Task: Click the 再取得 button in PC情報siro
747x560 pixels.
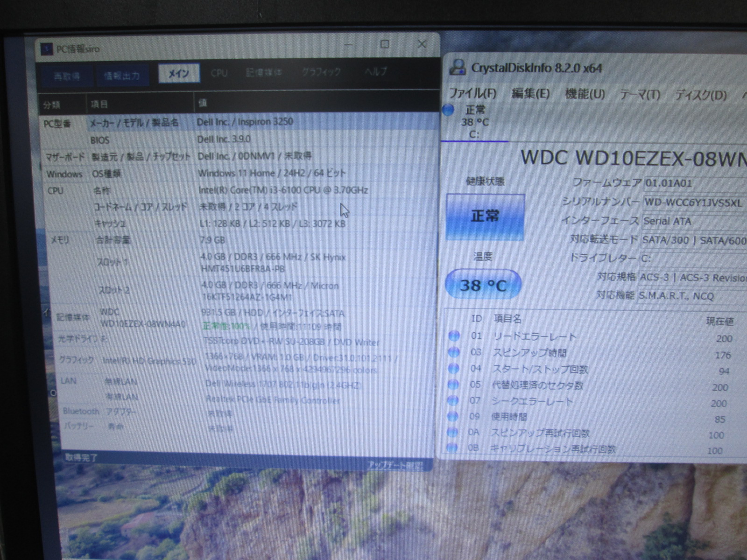Action: point(67,76)
